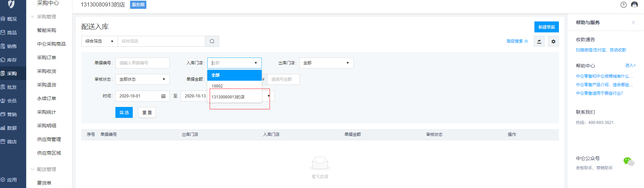Click the 新建单据 button
This screenshot has width=644, height=188.
(x=546, y=27)
